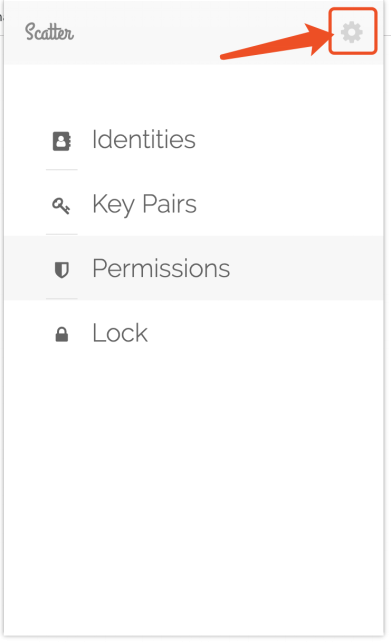
Task: Select the Key Pairs text label
Action: point(144,205)
